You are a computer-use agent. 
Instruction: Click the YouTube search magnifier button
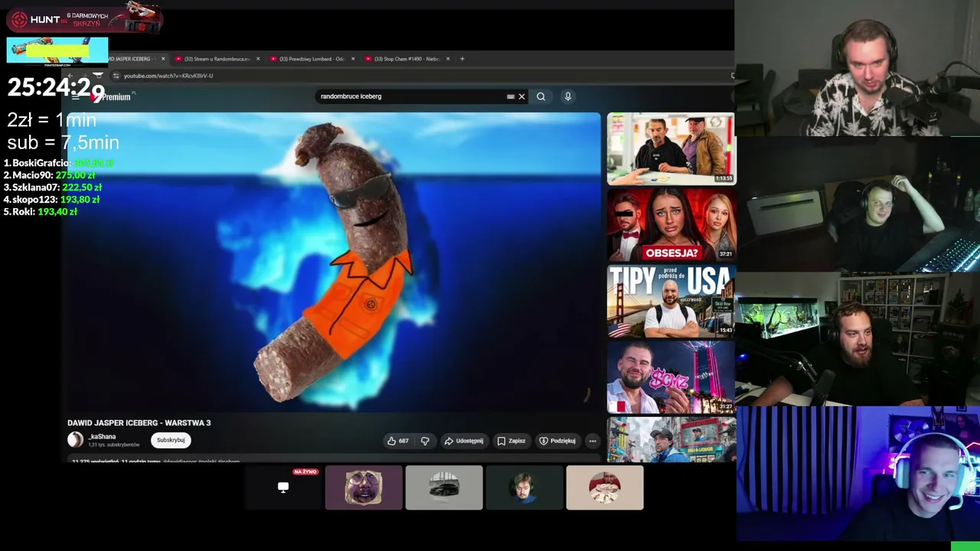(x=541, y=96)
